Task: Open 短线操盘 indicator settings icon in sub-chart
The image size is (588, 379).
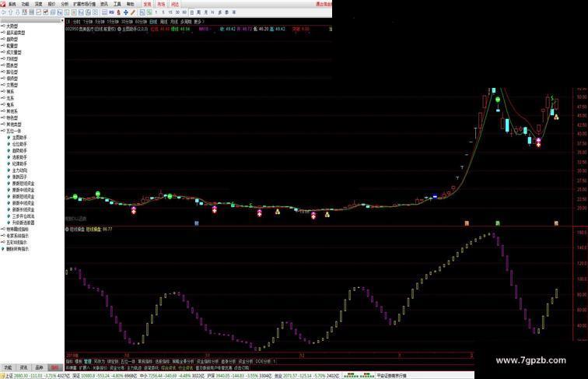Action: click(67, 229)
